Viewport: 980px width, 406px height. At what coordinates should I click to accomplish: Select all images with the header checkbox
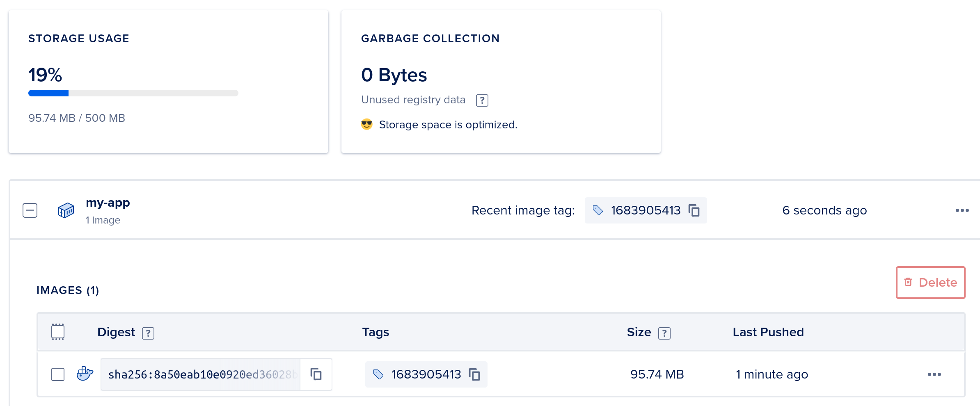coord(58,331)
